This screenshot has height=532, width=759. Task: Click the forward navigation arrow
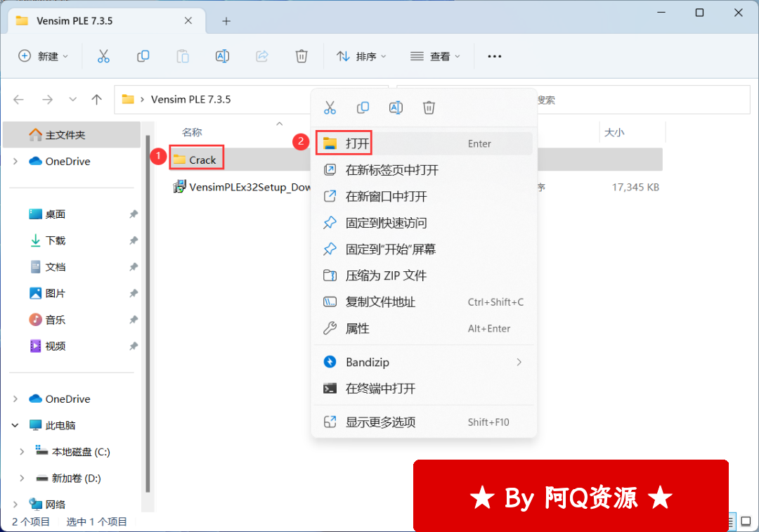(x=48, y=100)
